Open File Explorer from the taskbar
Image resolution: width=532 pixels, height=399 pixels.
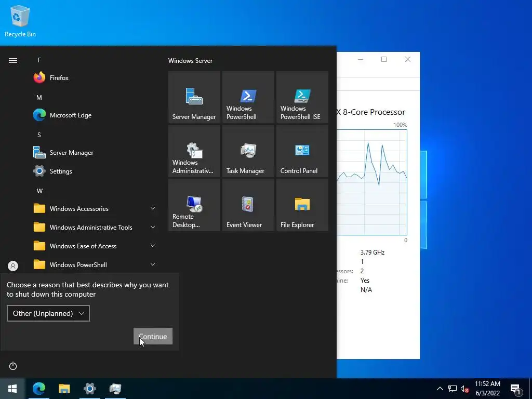click(x=64, y=389)
